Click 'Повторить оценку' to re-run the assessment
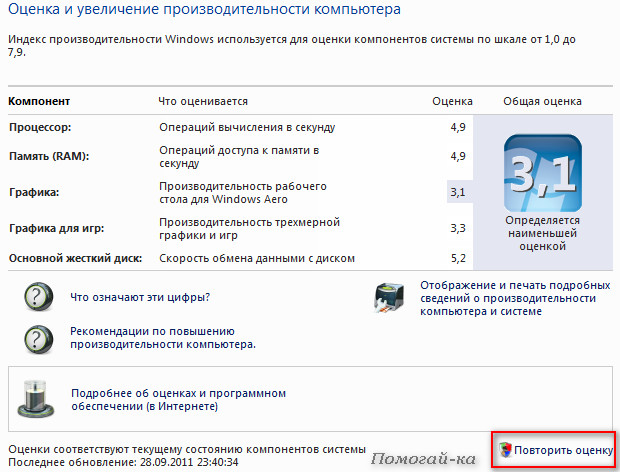 pos(563,450)
